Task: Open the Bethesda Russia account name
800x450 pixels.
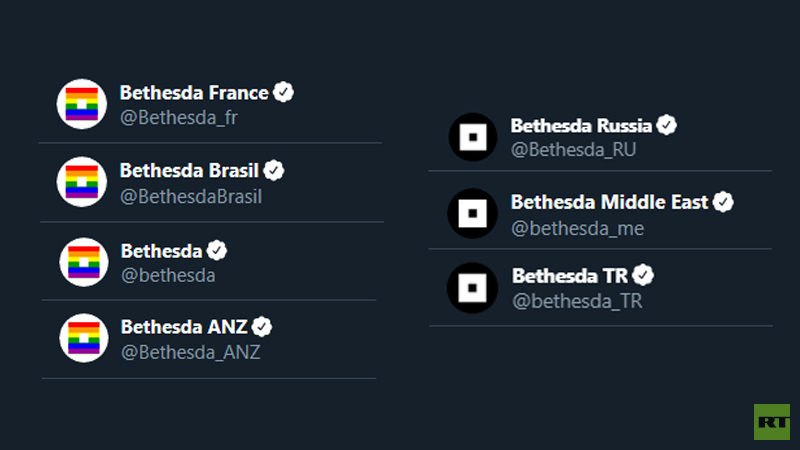Action: [581, 126]
